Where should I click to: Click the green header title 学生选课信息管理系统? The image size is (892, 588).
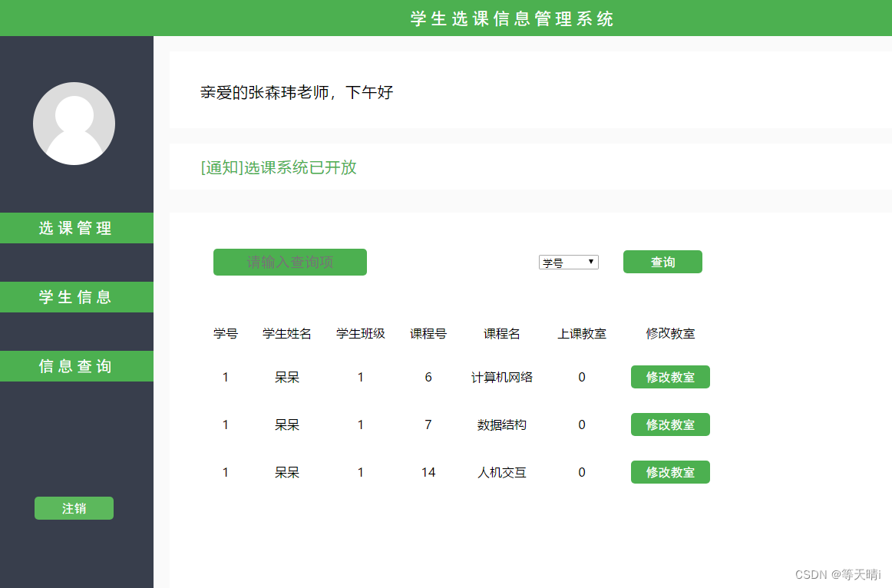tap(511, 18)
